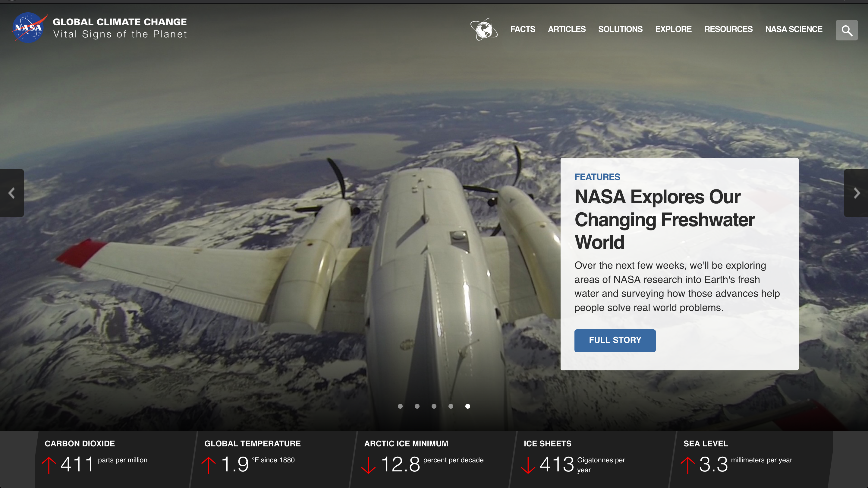868x488 pixels.
Task: Open the globe Earth icon in navigation
Action: pyautogui.click(x=484, y=29)
